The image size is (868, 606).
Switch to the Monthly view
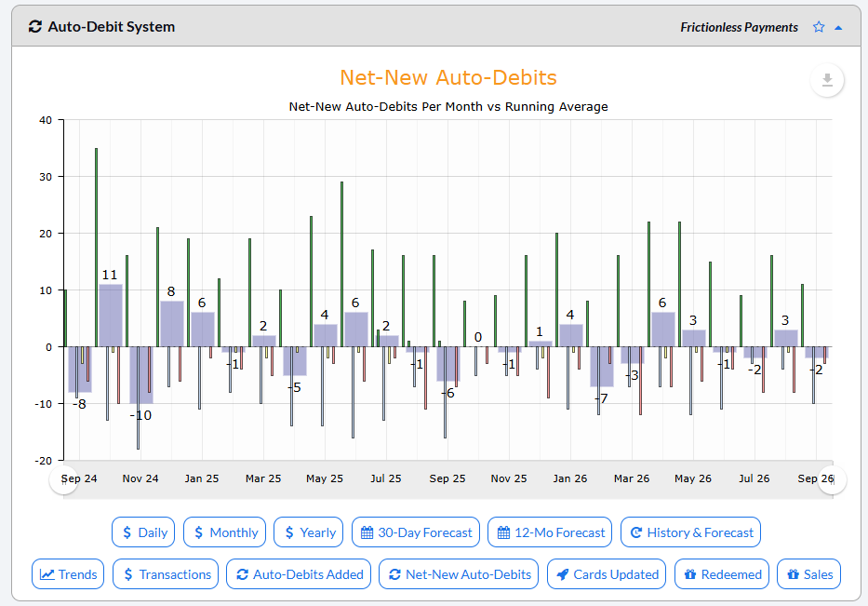[225, 532]
